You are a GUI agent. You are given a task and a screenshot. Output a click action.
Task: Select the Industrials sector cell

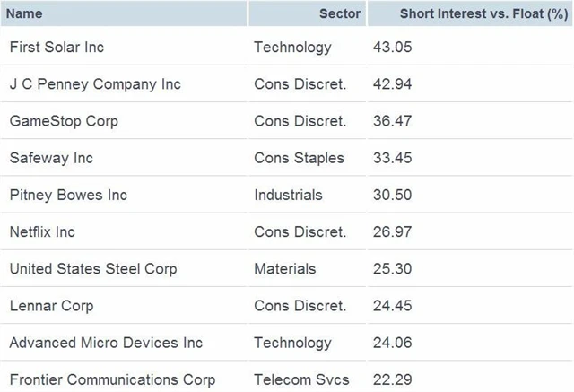(288, 195)
